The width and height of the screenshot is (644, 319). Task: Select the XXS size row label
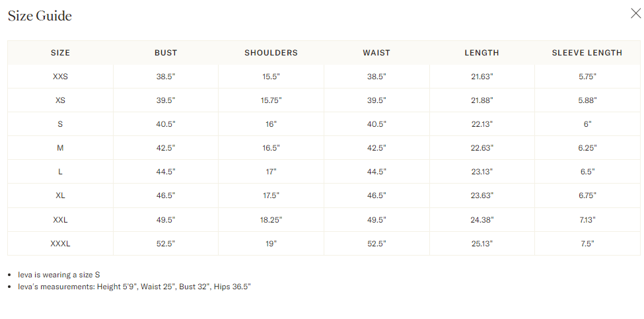(60, 77)
